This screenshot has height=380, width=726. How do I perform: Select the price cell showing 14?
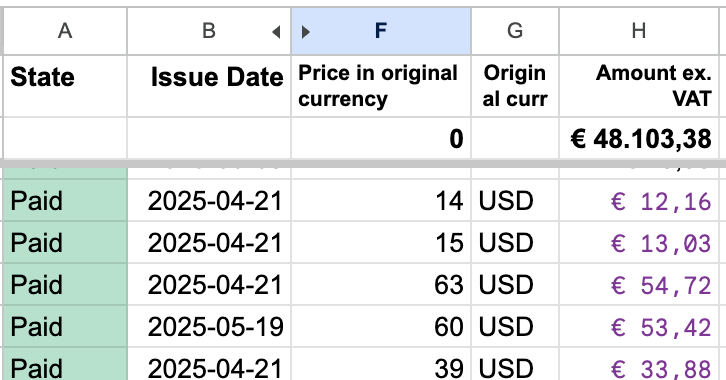(381, 200)
